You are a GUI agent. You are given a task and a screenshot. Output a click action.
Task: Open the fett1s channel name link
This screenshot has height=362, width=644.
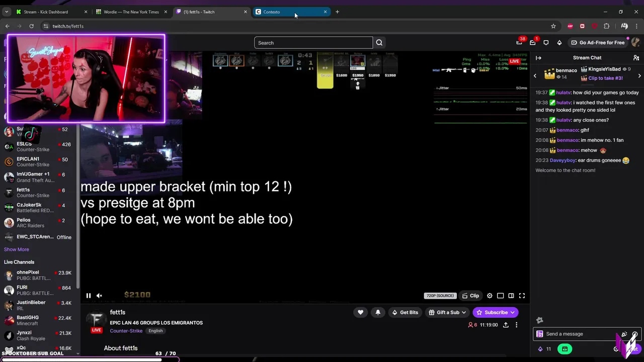[x=118, y=312]
